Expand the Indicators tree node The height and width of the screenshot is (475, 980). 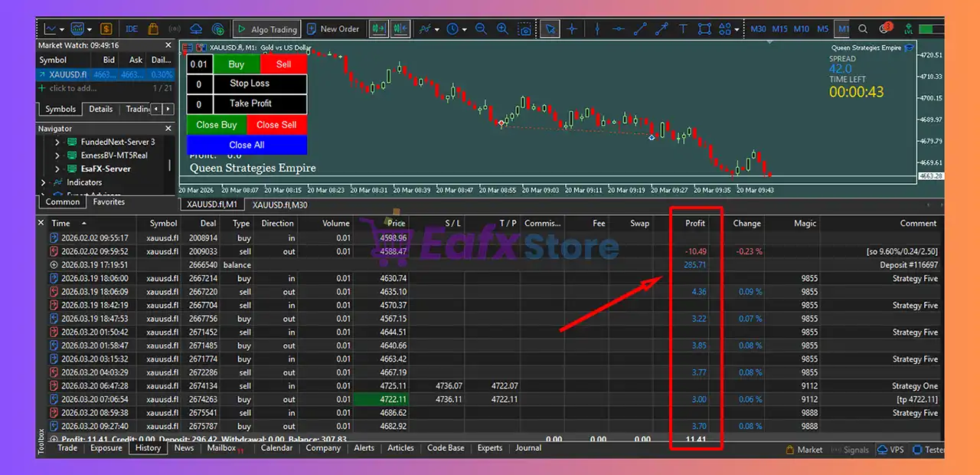pos(44,182)
